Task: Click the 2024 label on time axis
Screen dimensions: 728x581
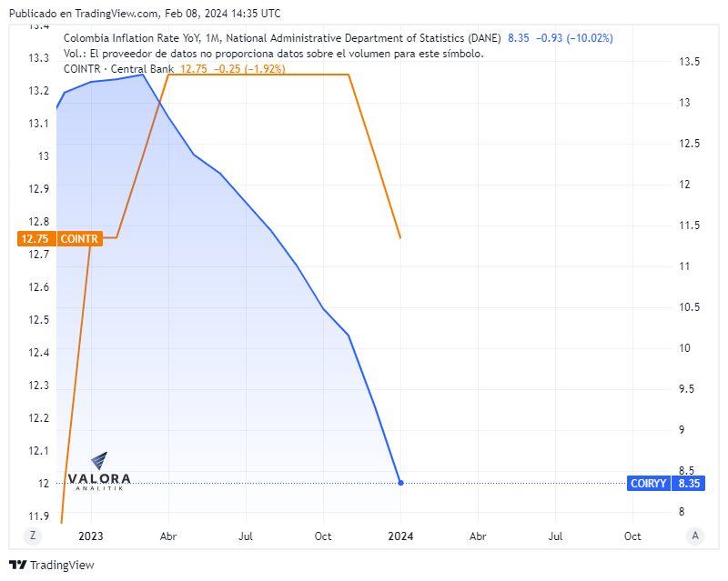Action: point(401,536)
